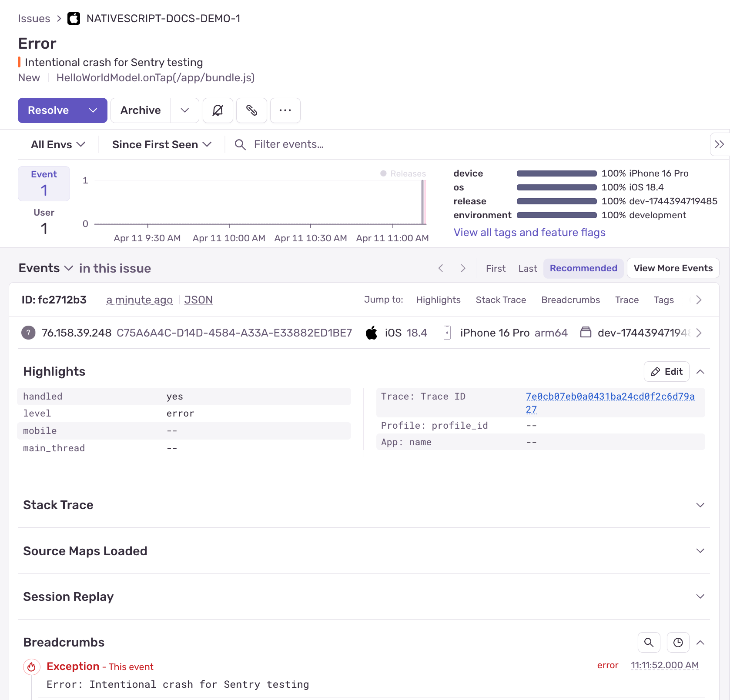Image resolution: width=730 pixels, height=700 pixels.
Task: Open the All Envs dropdown
Action: tap(57, 144)
